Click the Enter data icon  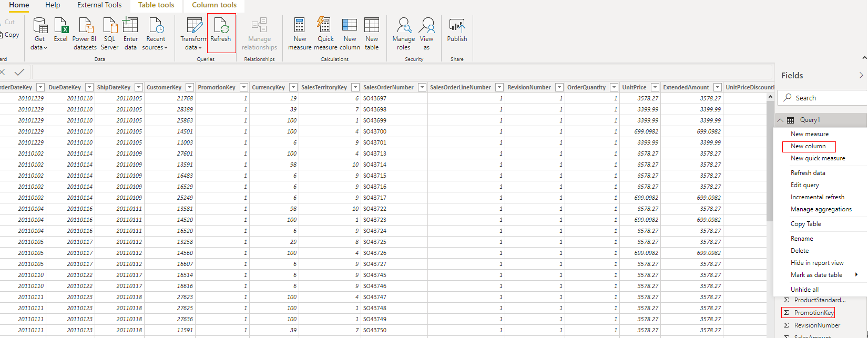(x=130, y=25)
